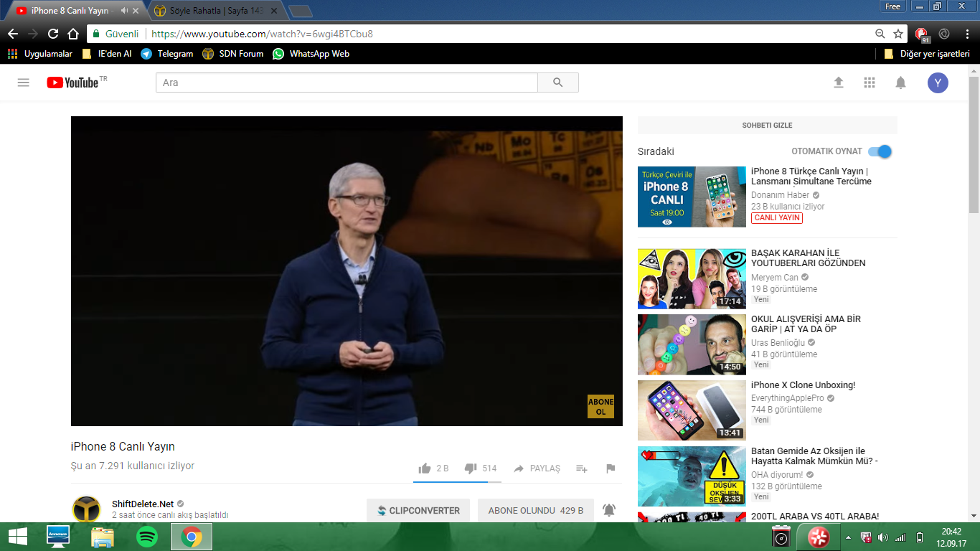Open the Windows Start menu

pyautogui.click(x=18, y=537)
